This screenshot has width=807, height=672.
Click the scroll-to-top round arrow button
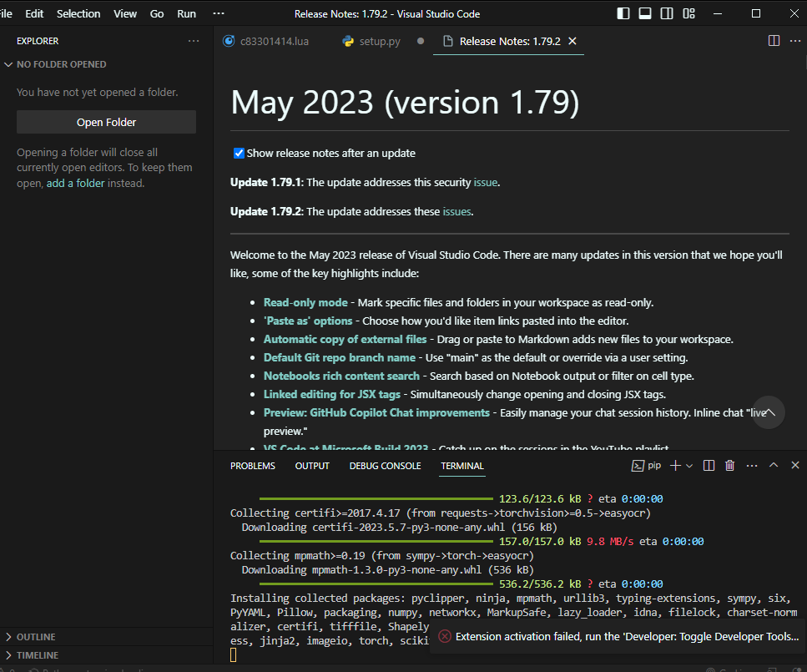(769, 412)
